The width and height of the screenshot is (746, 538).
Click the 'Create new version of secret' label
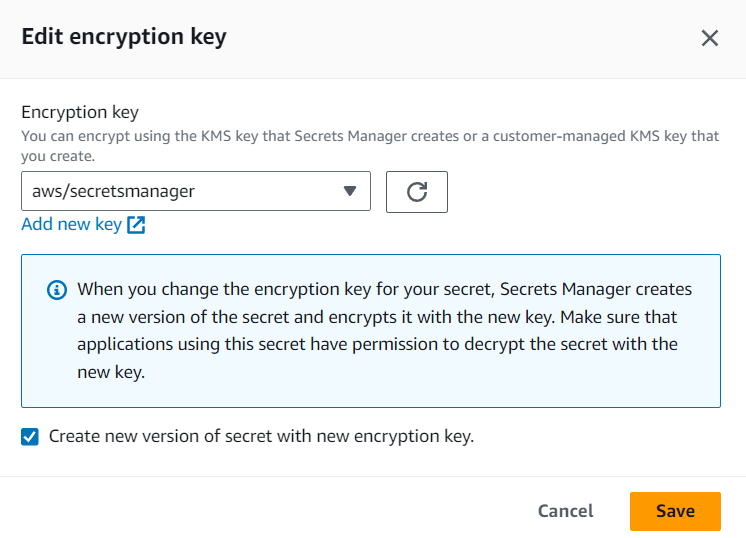[x=261, y=437]
